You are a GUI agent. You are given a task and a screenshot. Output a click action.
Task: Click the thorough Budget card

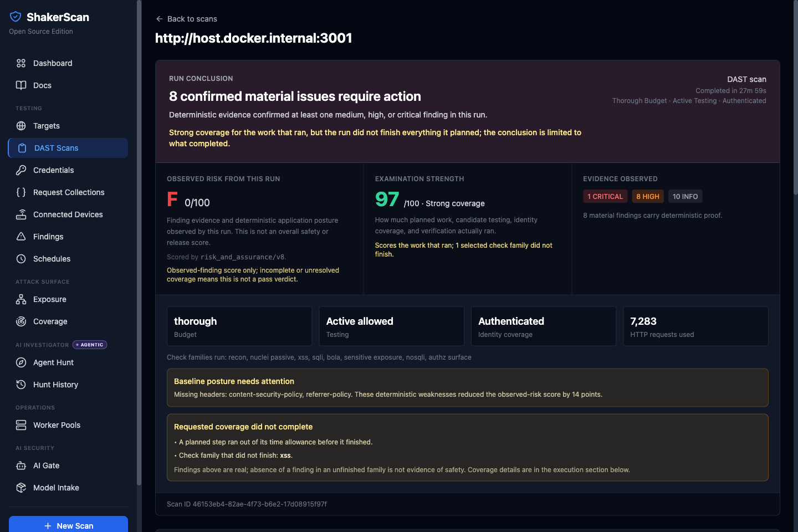239,326
